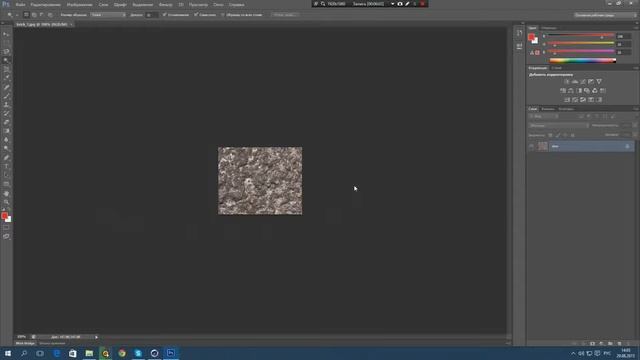640x360 pixels.
Task: Add a Levels adjustment layer
Action: tap(575, 82)
